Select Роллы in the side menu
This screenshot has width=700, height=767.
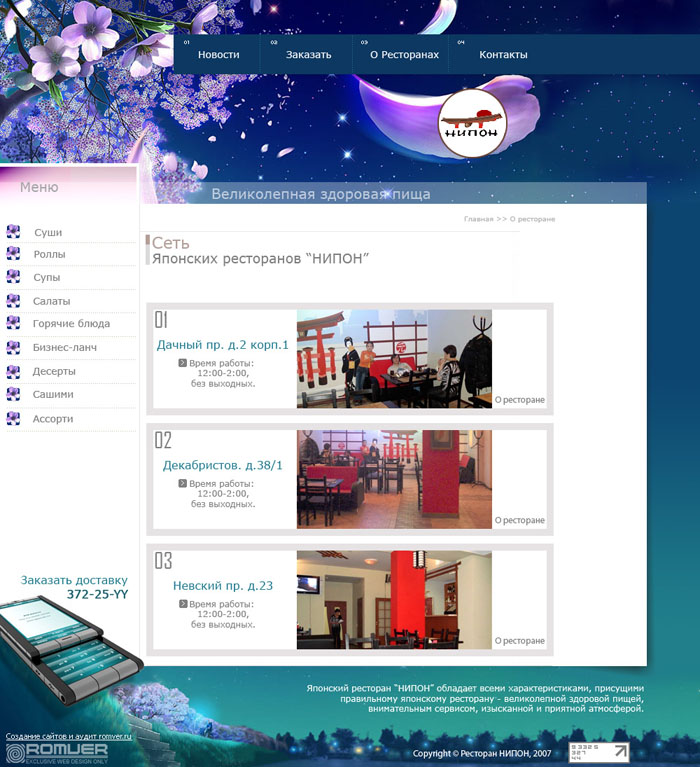click(49, 254)
